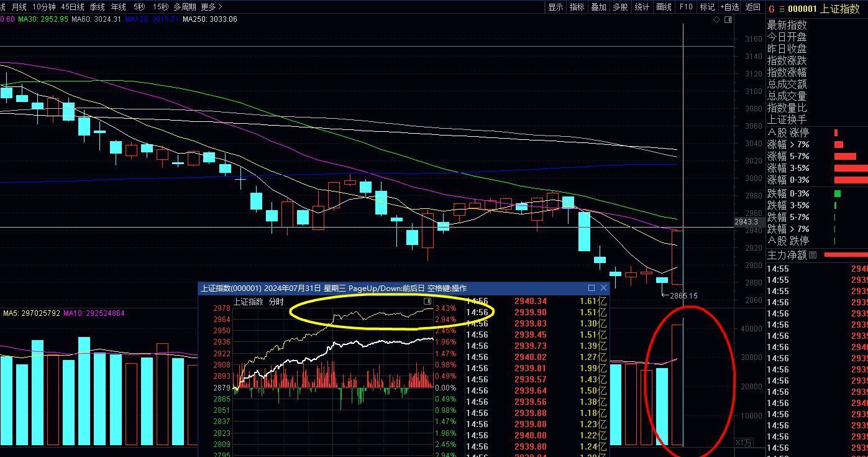Viewport: 868px width, 457px height.
Task: Switch to the 月线 monthly chart
Action: click(x=19, y=7)
